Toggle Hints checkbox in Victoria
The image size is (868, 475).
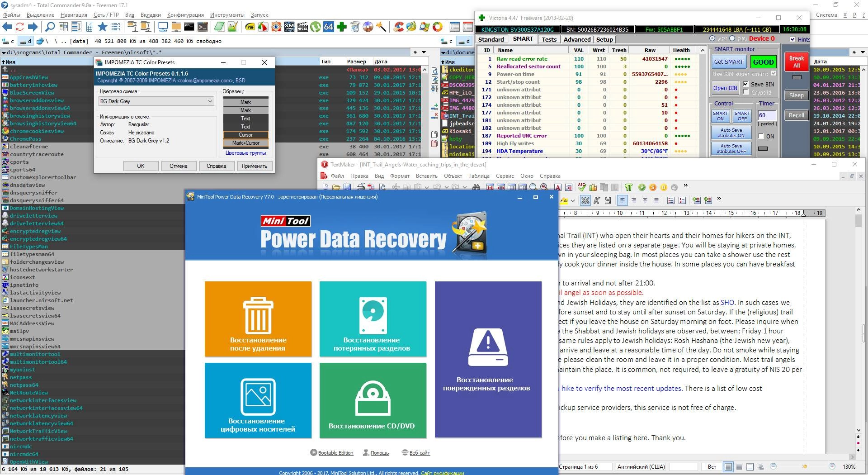[793, 39]
